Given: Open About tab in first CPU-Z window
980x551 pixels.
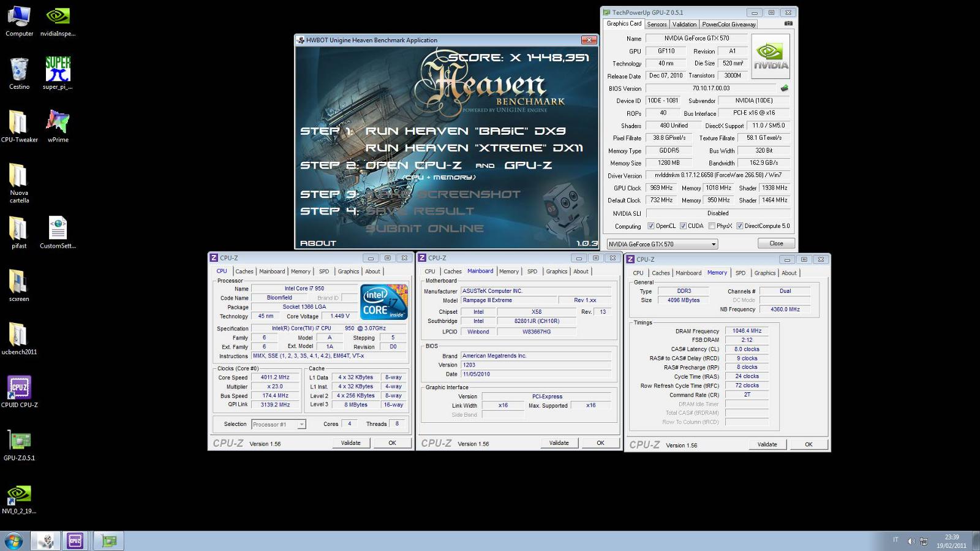Looking at the screenshot, I should tap(372, 272).
